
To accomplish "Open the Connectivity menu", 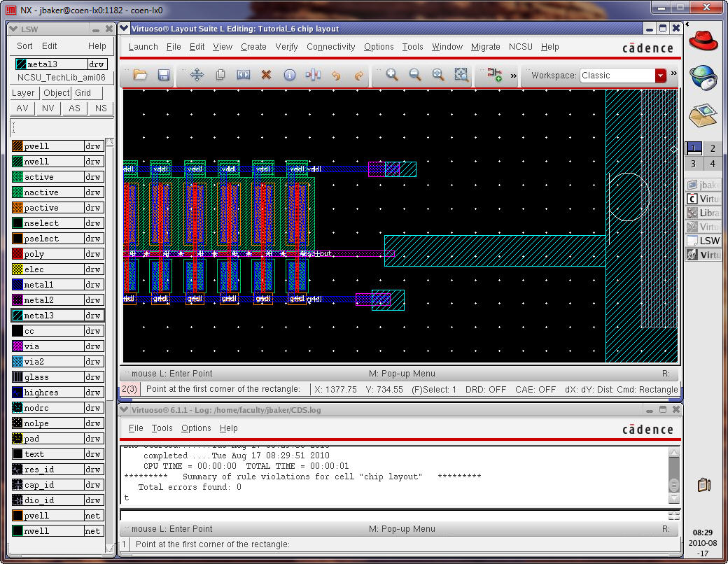I will pyautogui.click(x=330, y=47).
